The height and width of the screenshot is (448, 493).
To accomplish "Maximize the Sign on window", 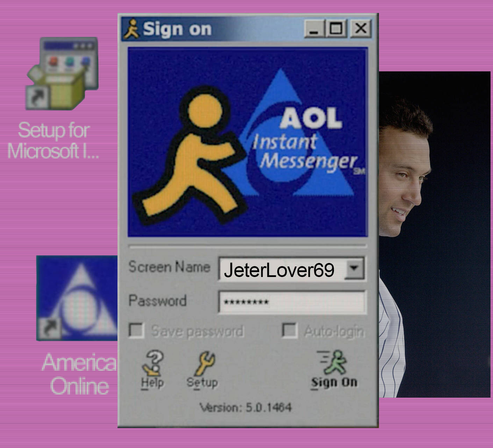I will point(336,28).
